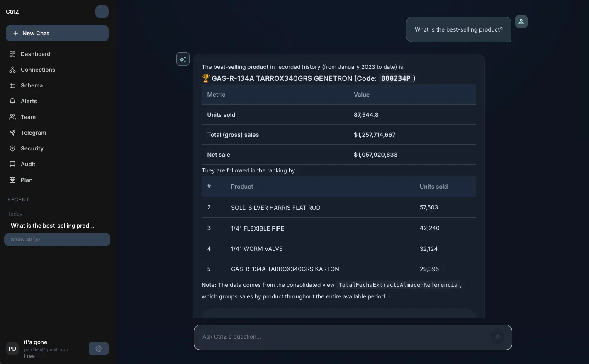Open the Audit page
This screenshot has width=589, height=364.
click(57, 164)
